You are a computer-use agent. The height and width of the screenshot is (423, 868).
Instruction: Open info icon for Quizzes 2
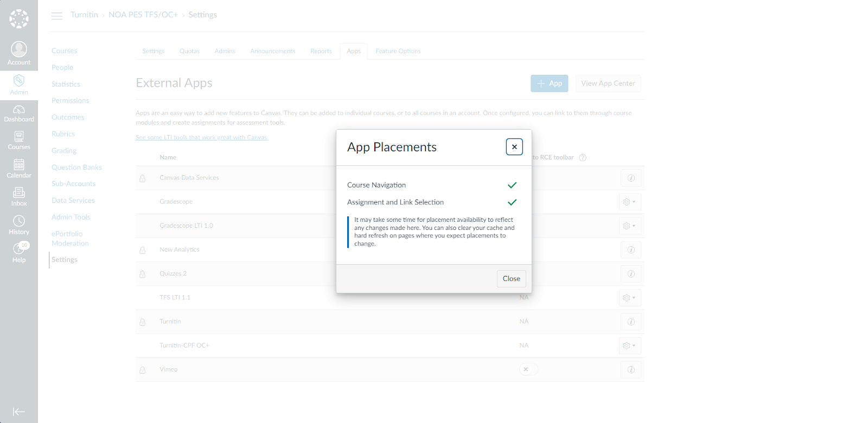click(x=631, y=274)
